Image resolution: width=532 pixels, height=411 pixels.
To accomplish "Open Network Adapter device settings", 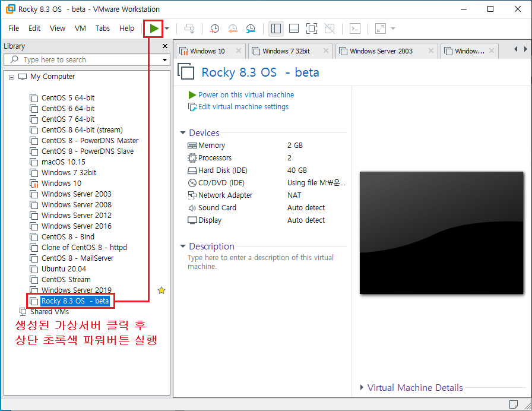I will (x=225, y=195).
